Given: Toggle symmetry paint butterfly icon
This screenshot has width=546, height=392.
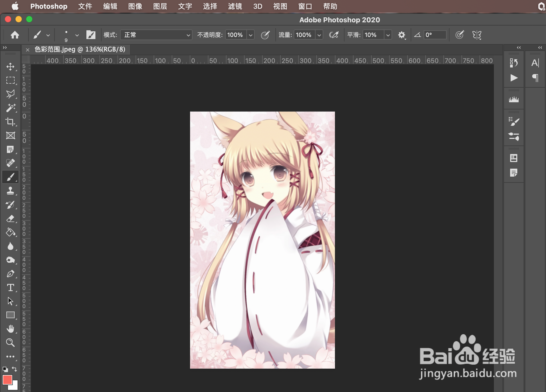Looking at the screenshot, I should tap(477, 35).
